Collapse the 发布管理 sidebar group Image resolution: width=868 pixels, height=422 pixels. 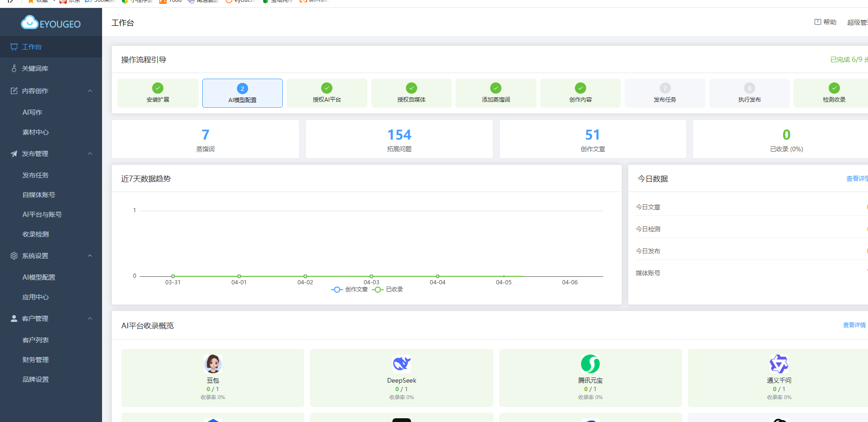(x=90, y=154)
